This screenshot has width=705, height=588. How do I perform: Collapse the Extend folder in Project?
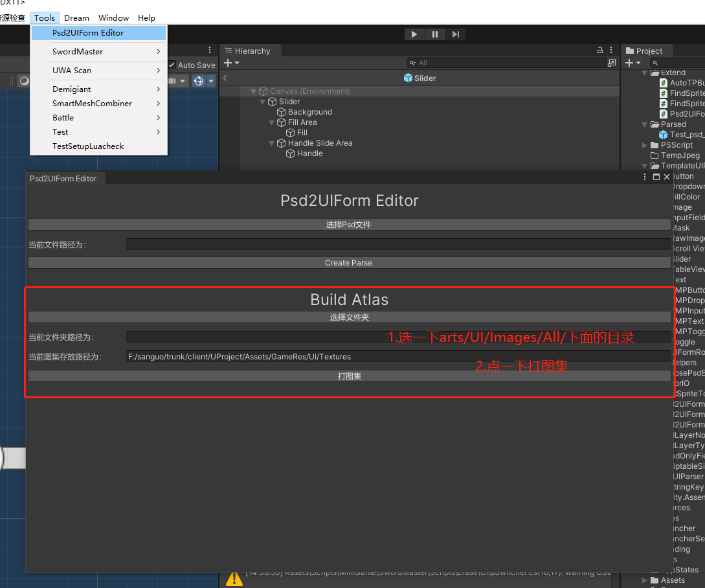[644, 73]
